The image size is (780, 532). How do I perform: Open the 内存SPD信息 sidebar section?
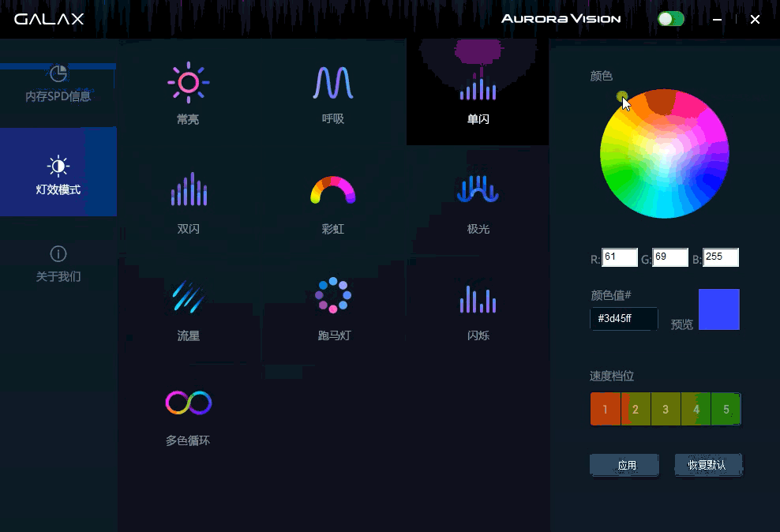click(x=58, y=84)
